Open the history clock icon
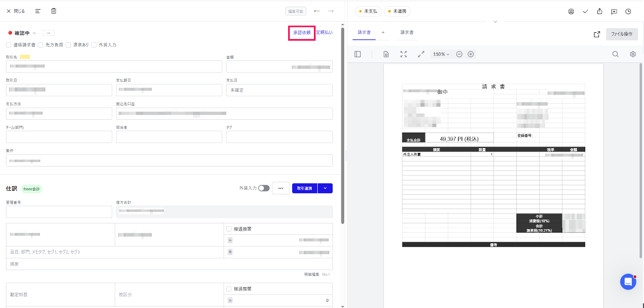Image resolution: width=644 pixels, height=308 pixels. coord(628,11)
